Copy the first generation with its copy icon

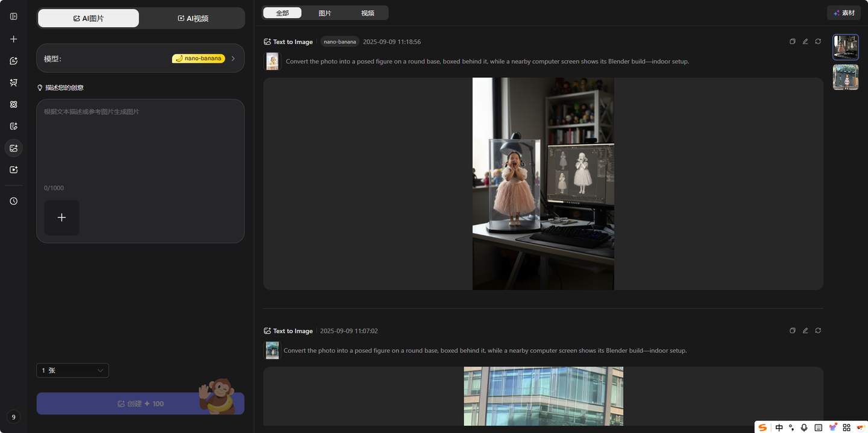(x=792, y=42)
